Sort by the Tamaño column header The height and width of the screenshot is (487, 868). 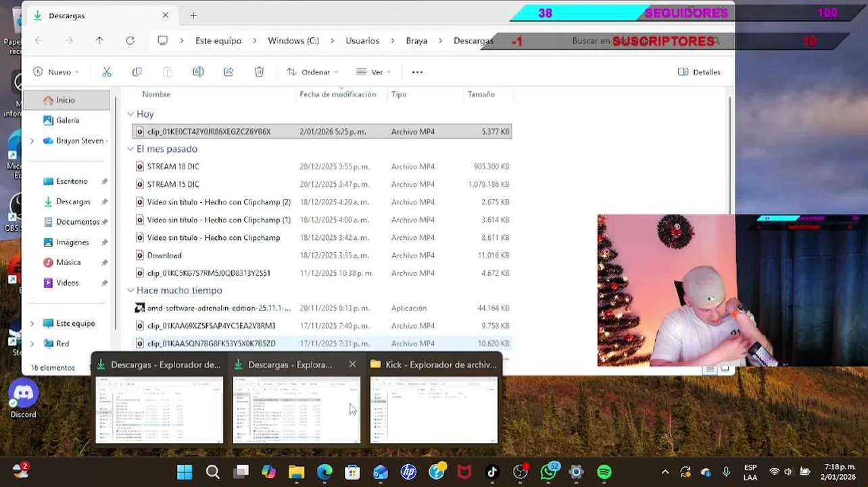coord(481,95)
